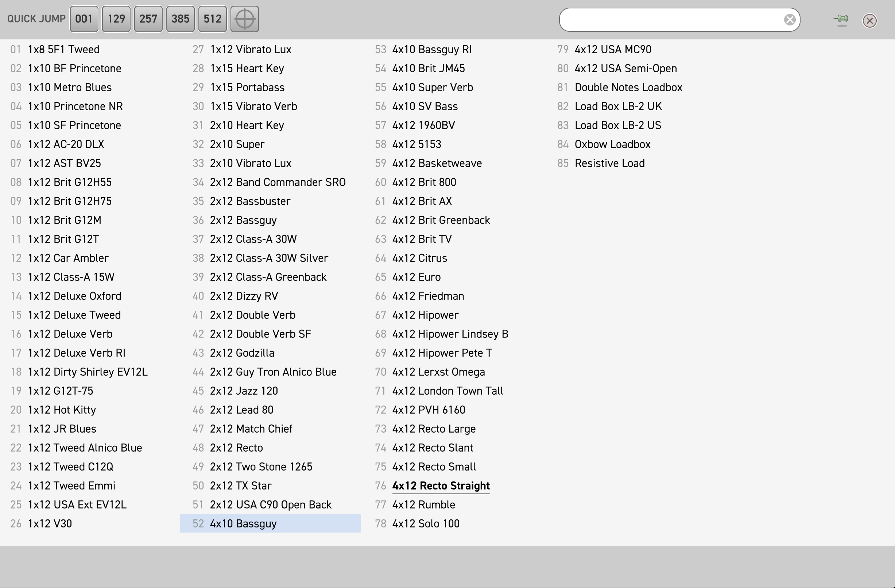Choose Resistive Load
The image size is (895, 588).
click(x=609, y=163)
